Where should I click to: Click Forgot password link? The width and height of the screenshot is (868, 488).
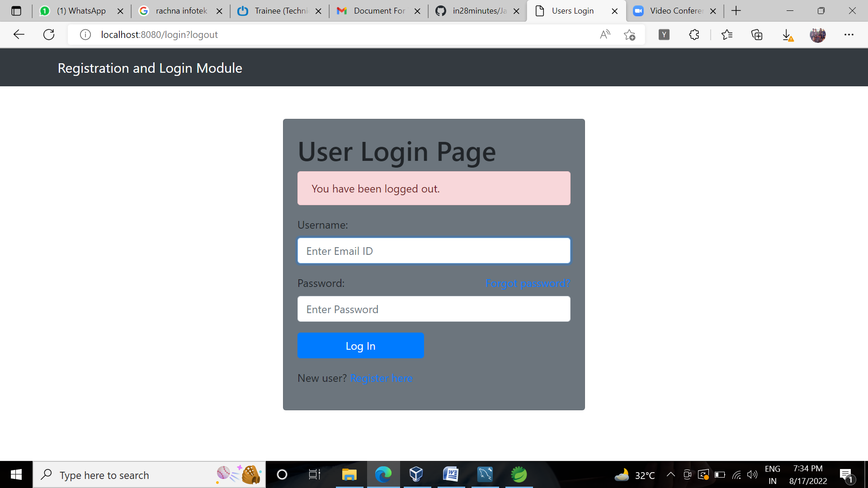point(528,283)
